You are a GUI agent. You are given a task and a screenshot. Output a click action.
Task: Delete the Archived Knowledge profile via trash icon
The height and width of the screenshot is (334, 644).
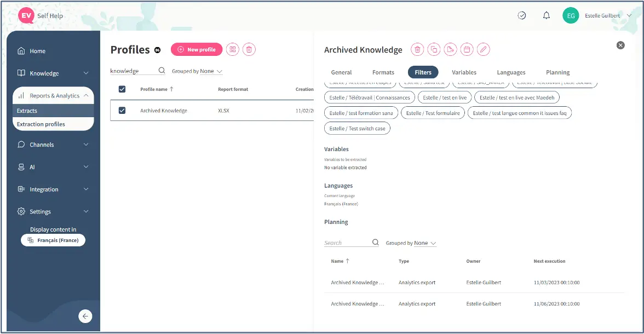tap(417, 50)
